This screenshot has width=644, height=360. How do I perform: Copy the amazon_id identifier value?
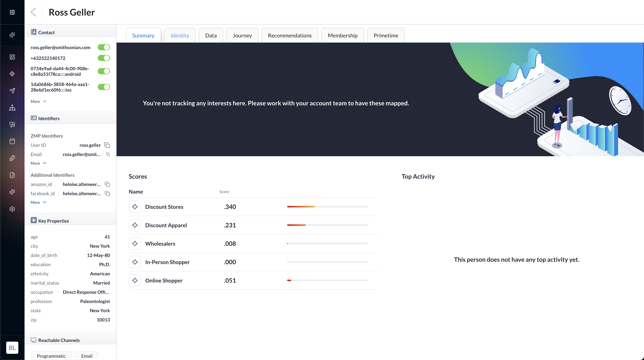(107, 184)
